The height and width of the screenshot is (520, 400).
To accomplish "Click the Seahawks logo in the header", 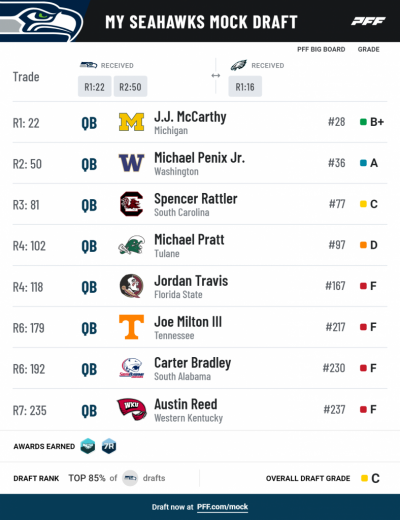I will pyautogui.click(x=42, y=21).
